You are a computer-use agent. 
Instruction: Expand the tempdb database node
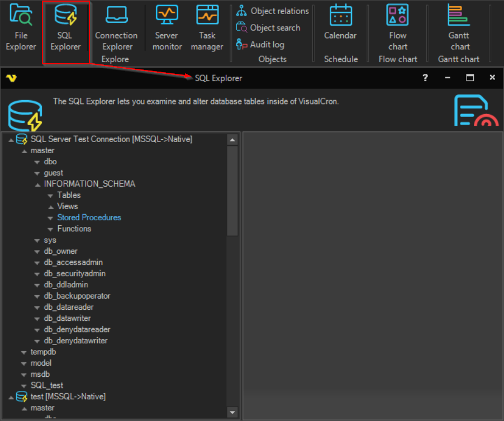tap(24, 352)
